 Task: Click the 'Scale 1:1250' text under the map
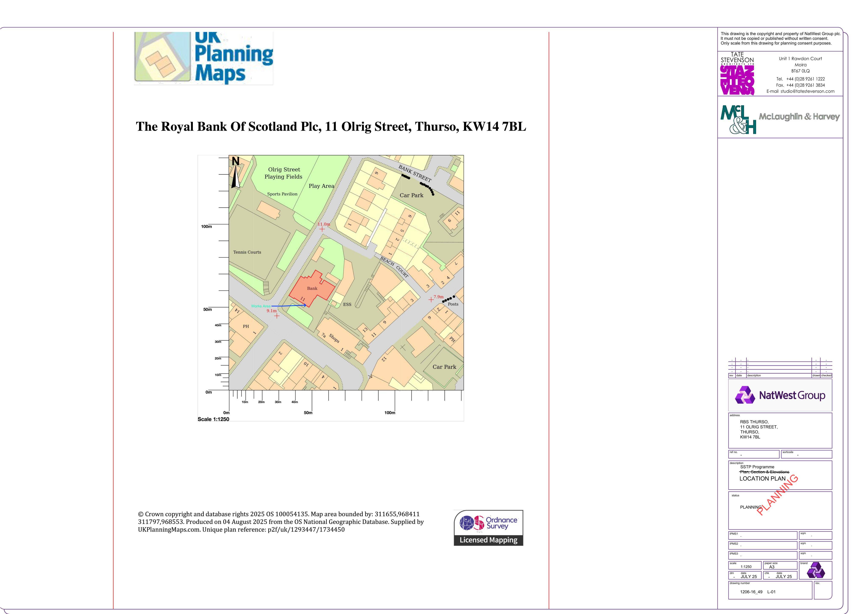(213, 419)
